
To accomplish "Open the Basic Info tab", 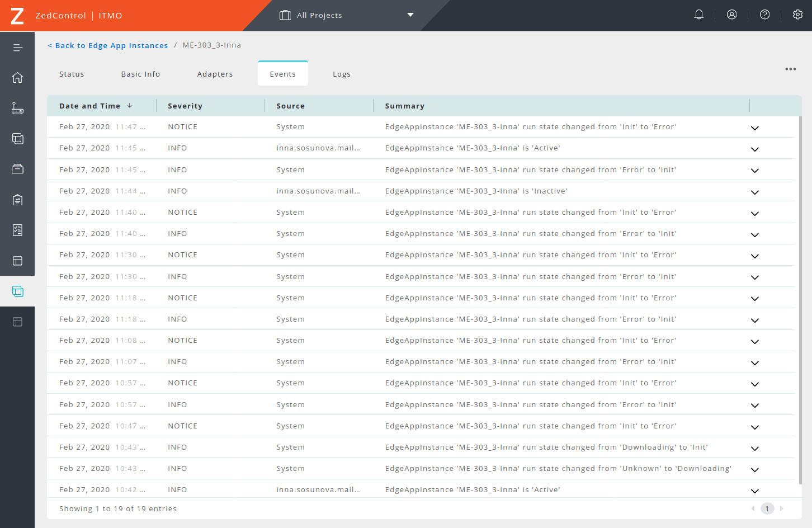I will (x=140, y=74).
